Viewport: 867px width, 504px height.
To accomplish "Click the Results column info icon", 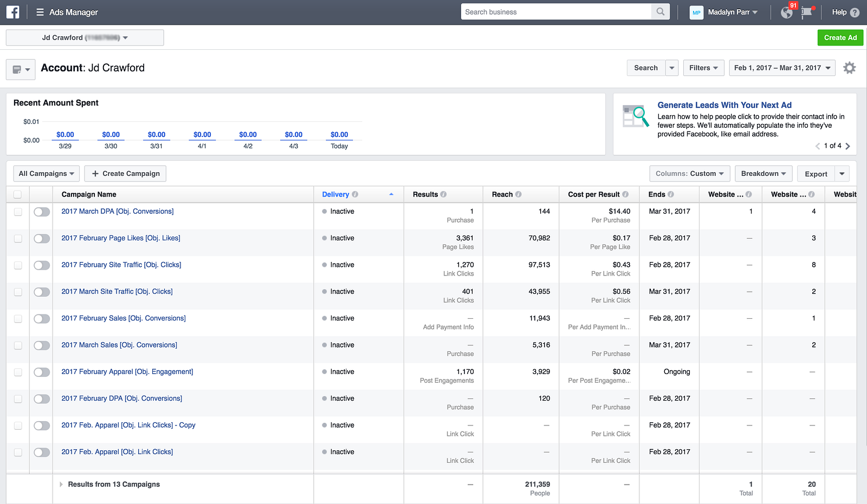I will pyautogui.click(x=443, y=194).
